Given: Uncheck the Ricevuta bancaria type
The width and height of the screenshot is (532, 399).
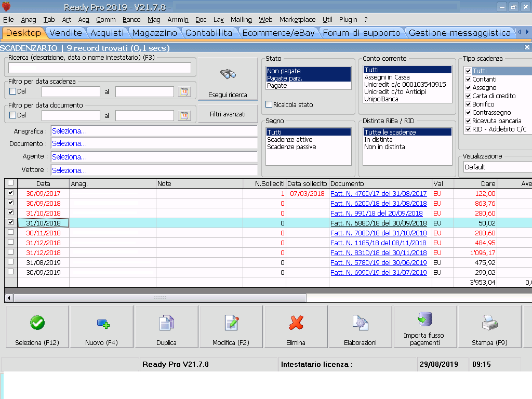Looking at the screenshot, I should [468, 121].
